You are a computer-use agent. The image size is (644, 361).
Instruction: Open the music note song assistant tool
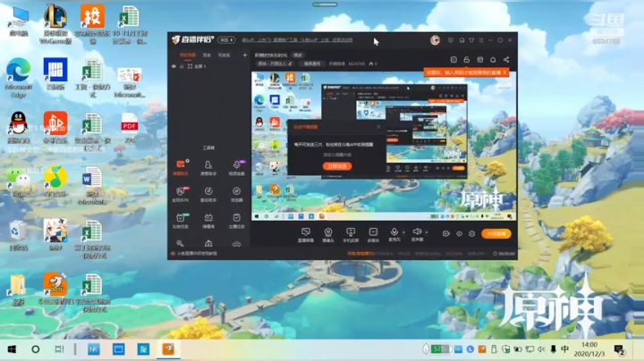pos(208,194)
